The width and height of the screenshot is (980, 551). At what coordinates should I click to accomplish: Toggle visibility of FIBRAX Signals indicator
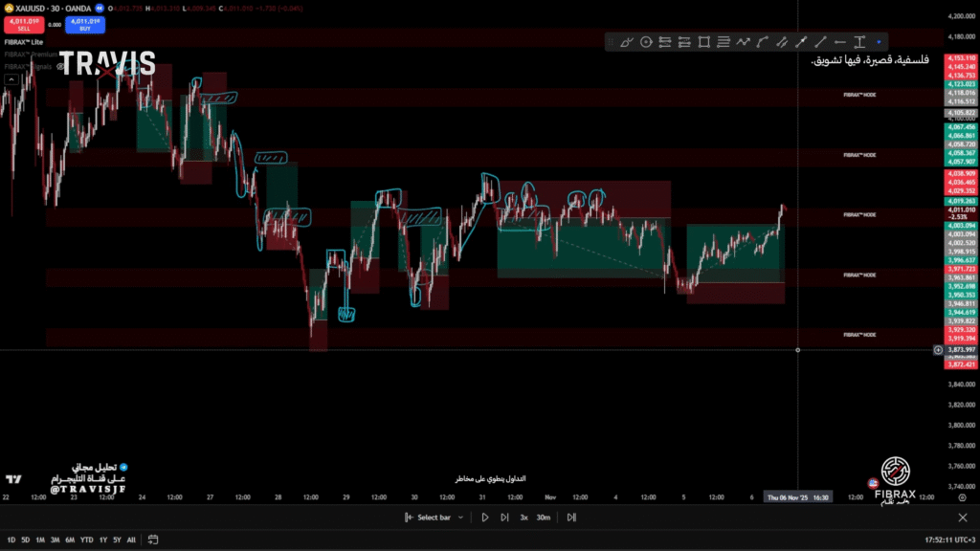tap(59, 67)
